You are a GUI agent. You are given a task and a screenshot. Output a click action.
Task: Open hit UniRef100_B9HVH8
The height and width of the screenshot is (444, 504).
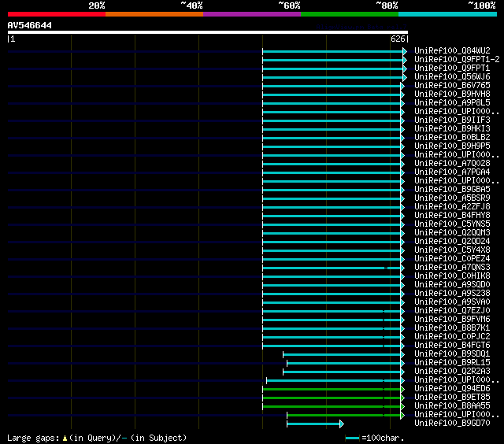pos(452,94)
